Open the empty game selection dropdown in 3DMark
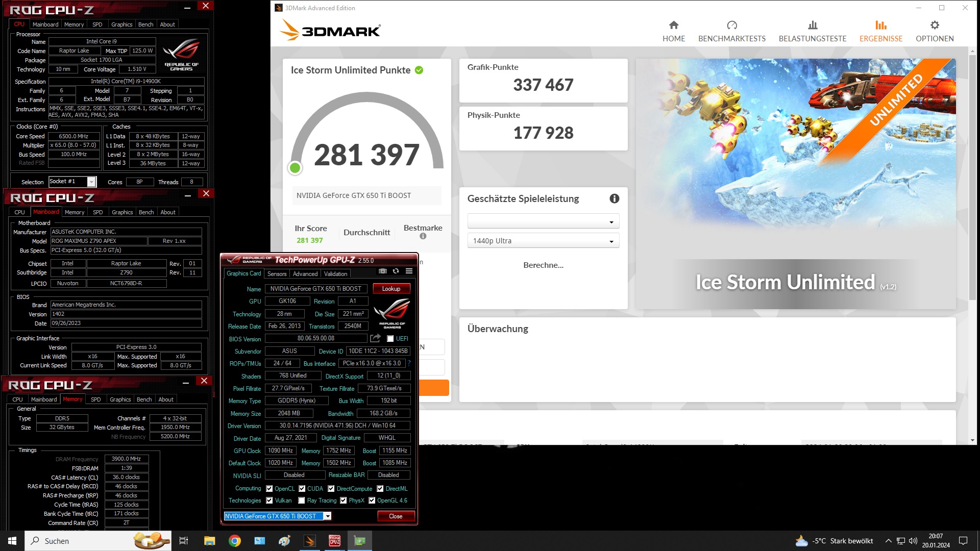The width and height of the screenshot is (980, 551). (x=543, y=221)
